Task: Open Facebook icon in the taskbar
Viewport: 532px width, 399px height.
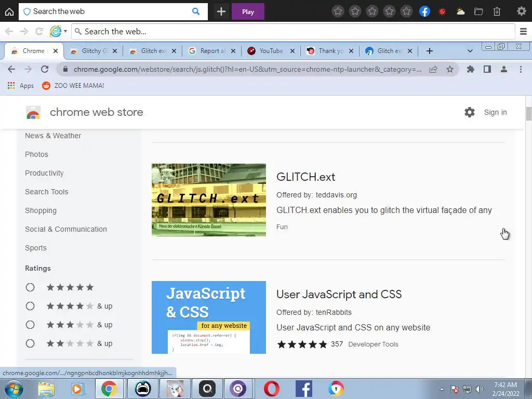Action: (303, 389)
